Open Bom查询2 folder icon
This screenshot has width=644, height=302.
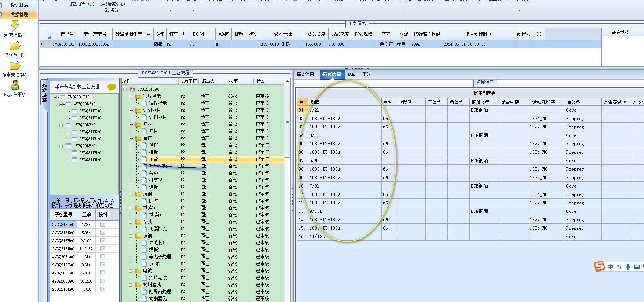pos(15,46)
